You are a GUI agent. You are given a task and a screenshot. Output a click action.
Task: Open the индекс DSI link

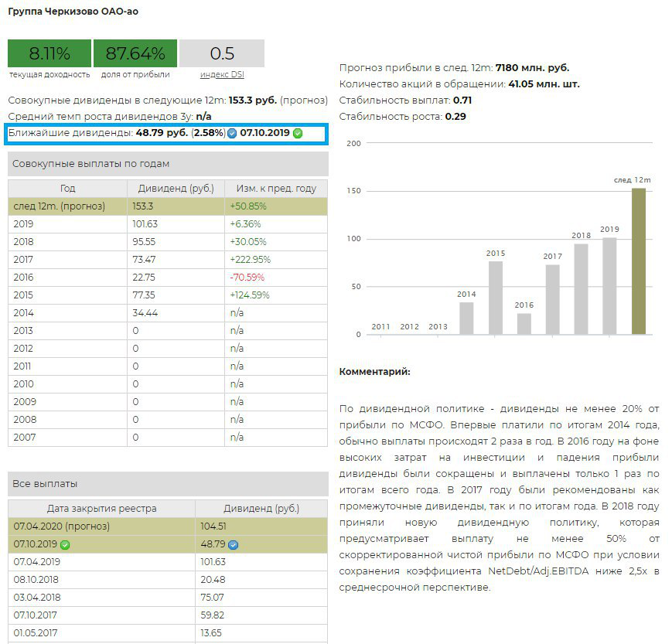[x=222, y=74]
